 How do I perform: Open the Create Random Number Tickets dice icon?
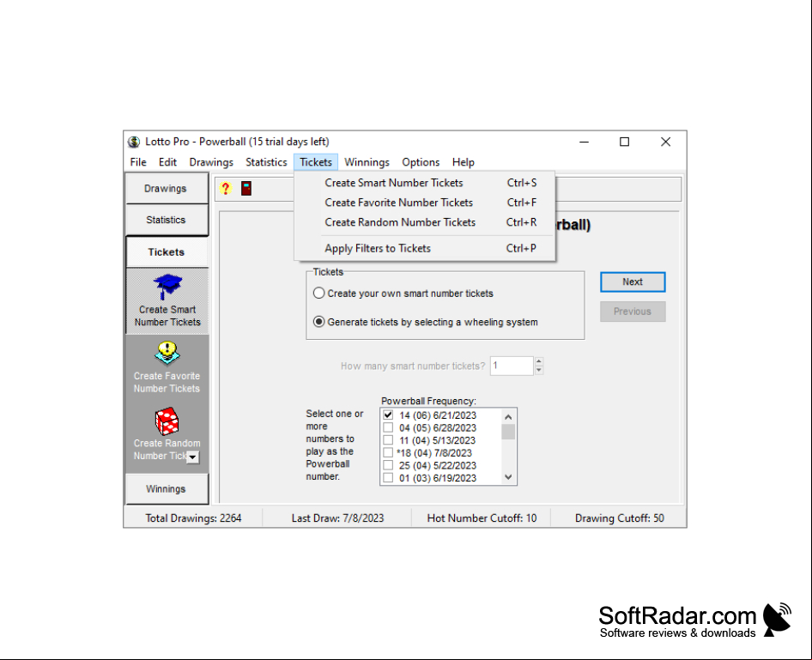(x=167, y=421)
